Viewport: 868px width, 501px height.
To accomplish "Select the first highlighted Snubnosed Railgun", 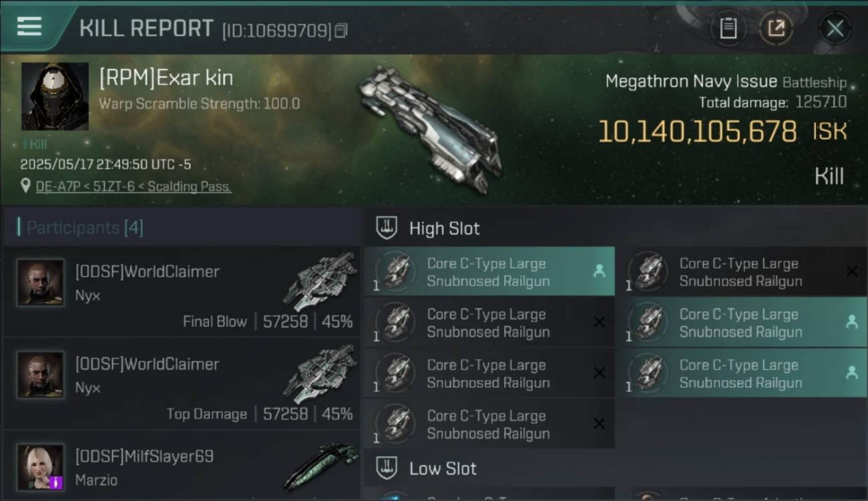I will [x=489, y=272].
